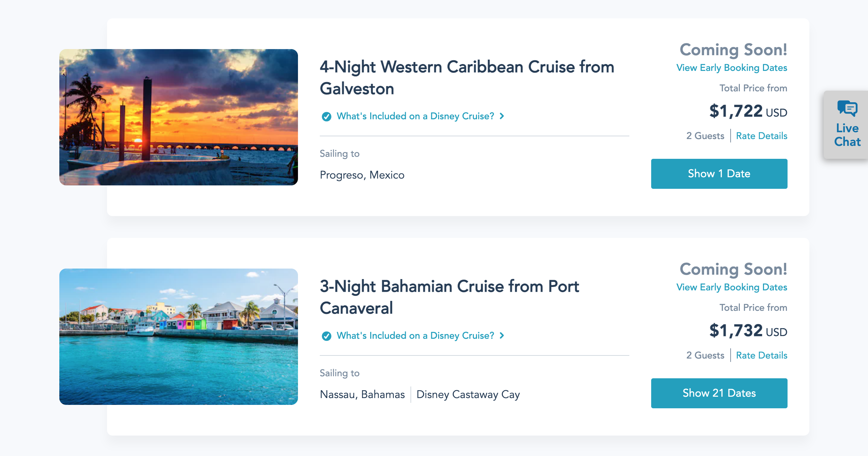Image resolution: width=868 pixels, height=456 pixels.
Task: Click chevron arrow after Galveston What's Included link
Action: [502, 116]
